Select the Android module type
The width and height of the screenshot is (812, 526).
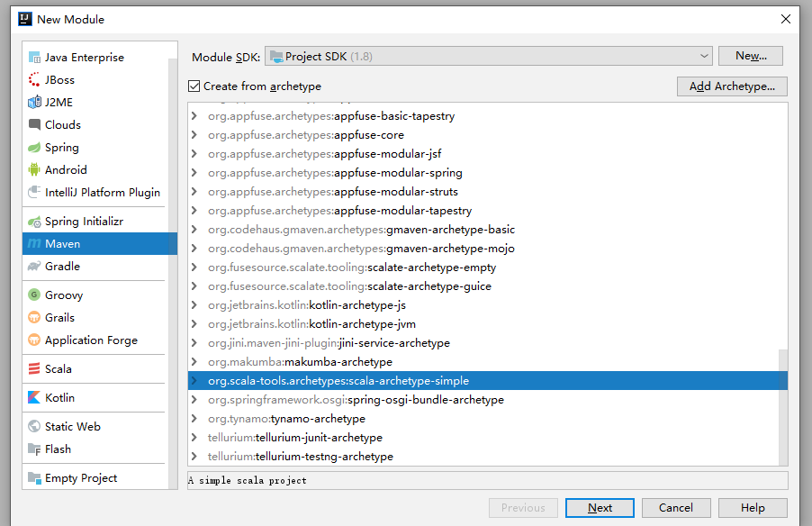(x=67, y=169)
